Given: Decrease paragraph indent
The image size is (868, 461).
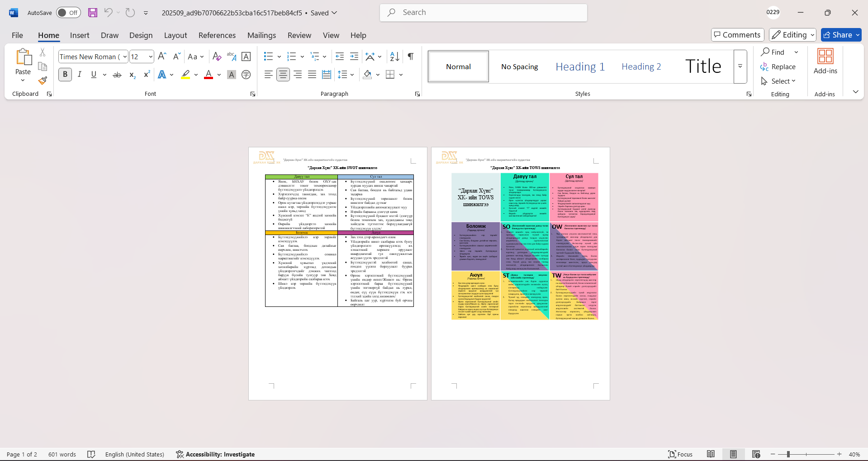Looking at the screenshot, I should (340, 56).
